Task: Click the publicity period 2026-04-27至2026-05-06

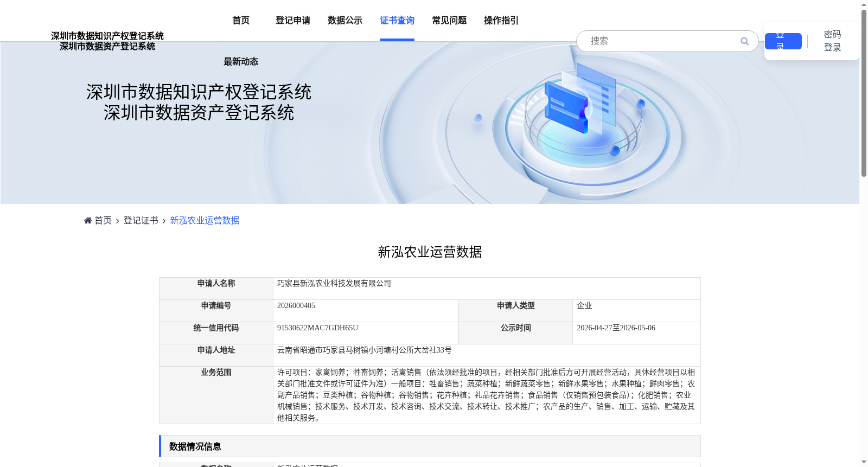Action: (616, 328)
